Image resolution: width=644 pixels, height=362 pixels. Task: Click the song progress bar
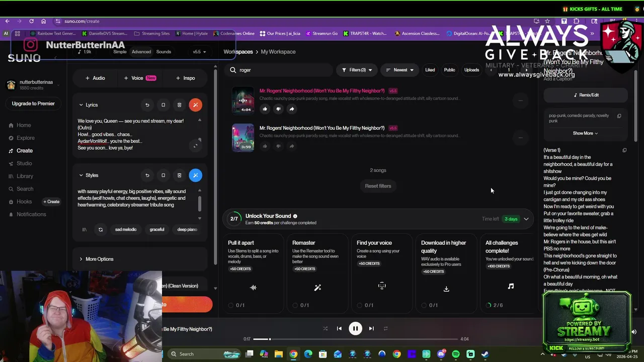[355, 339]
